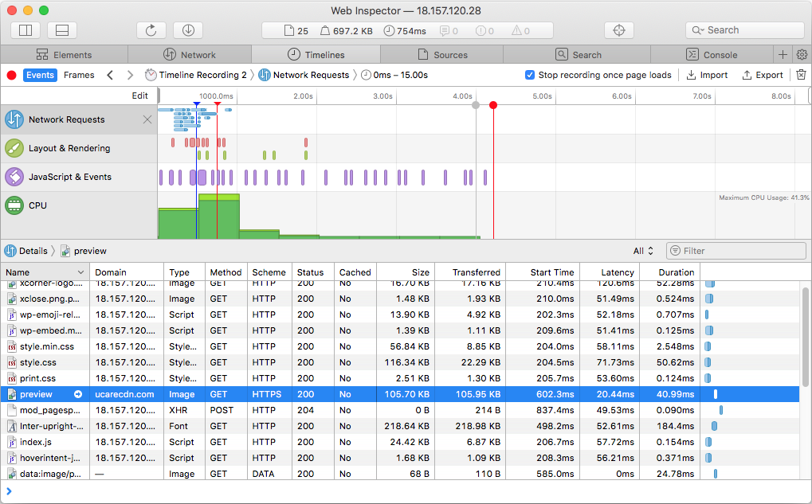Click the Export button

point(763,75)
